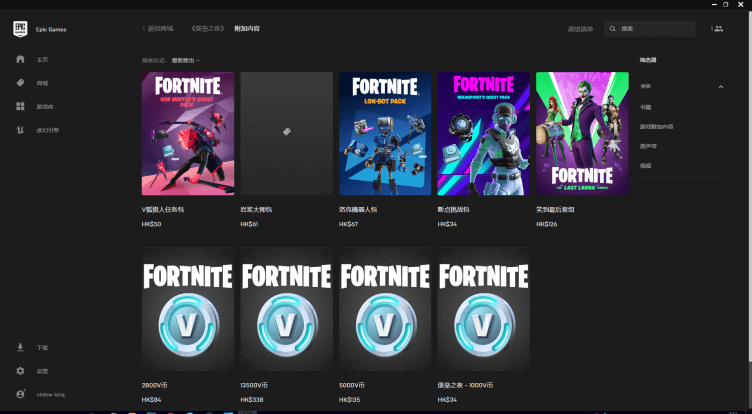The height and width of the screenshot is (414, 752).
Task: Open the 2800V币 V-Bucks cover
Action: (188, 309)
